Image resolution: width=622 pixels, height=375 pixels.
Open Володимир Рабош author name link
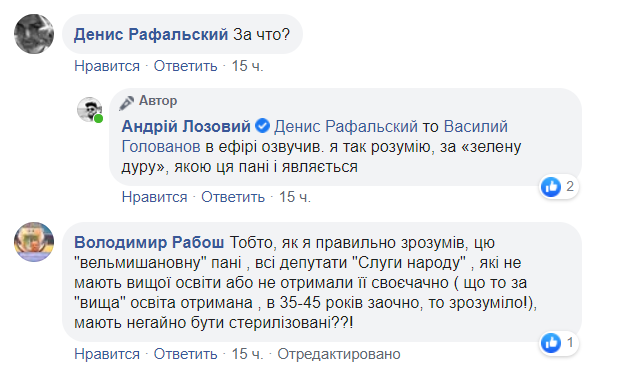tap(149, 242)
